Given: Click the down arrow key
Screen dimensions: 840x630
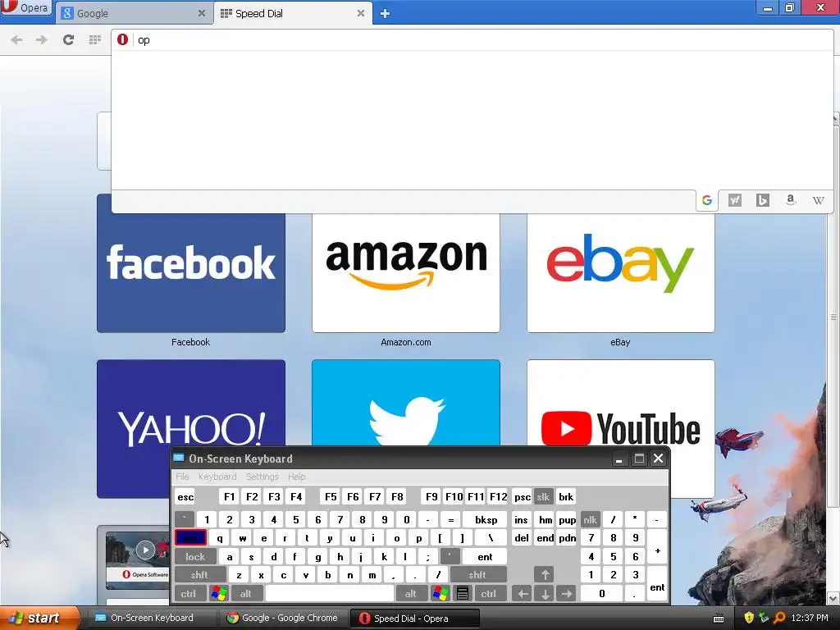Looking at the screenshot, I should pyautogui.click(x=545, y=594).
